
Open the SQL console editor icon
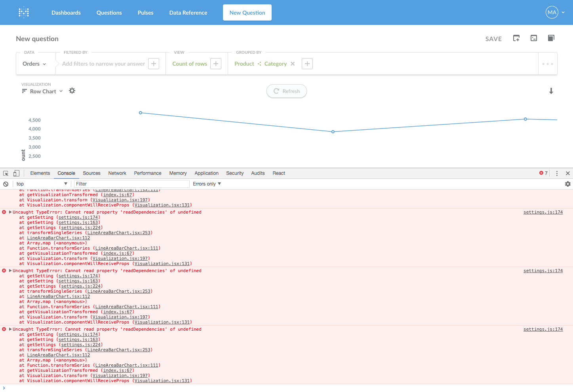(x=534, y=38)
